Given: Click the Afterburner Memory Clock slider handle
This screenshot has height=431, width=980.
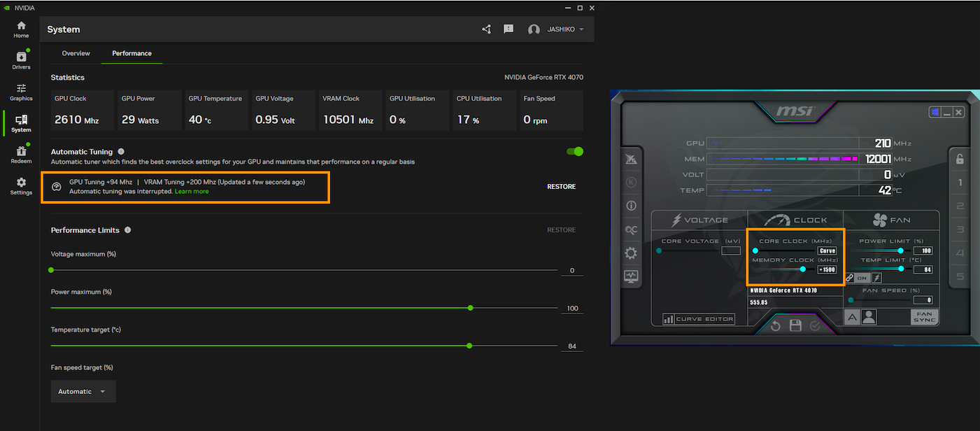Looking at the screenshot, I should pos(802,269).
